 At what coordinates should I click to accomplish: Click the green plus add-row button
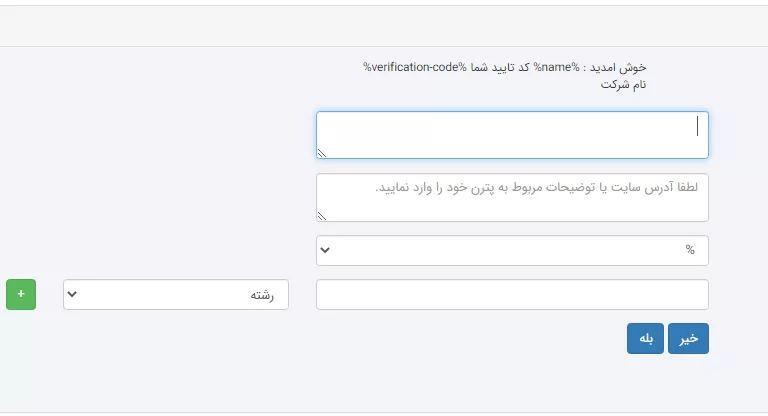tap(21, 295)
